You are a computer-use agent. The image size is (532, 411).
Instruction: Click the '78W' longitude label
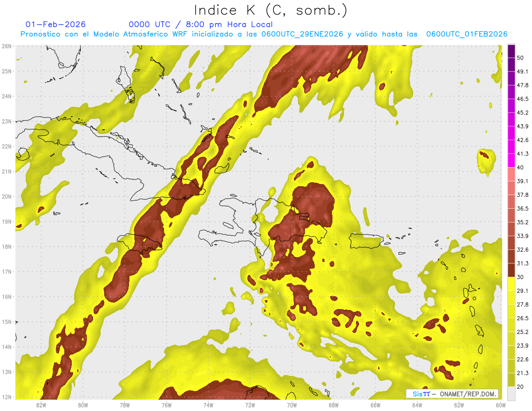[x=125, y=405]
